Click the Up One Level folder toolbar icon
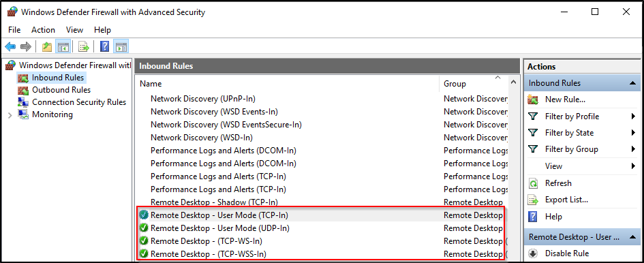 (x=47, y=47)
